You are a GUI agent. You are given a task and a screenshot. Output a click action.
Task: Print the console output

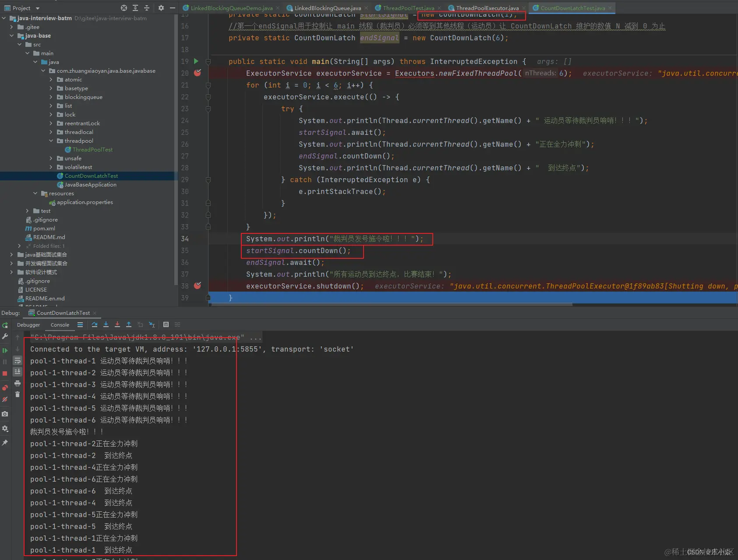coord(18,383)
